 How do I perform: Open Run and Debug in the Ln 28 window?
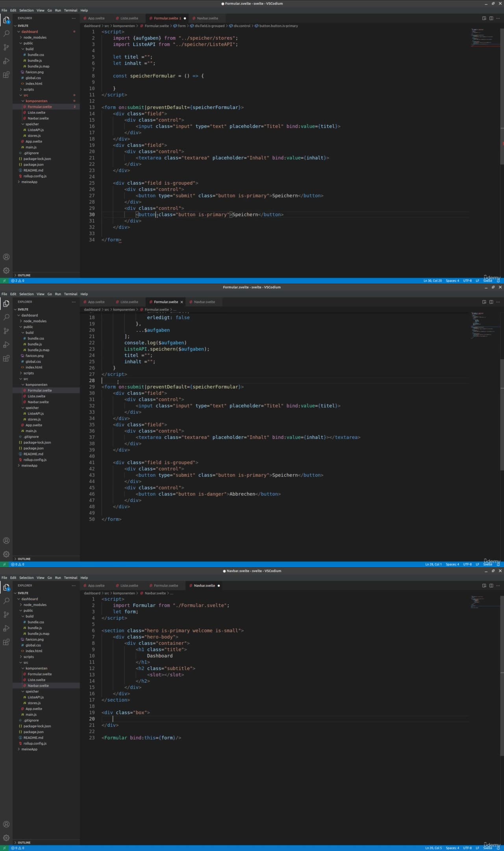pos(6,345)
